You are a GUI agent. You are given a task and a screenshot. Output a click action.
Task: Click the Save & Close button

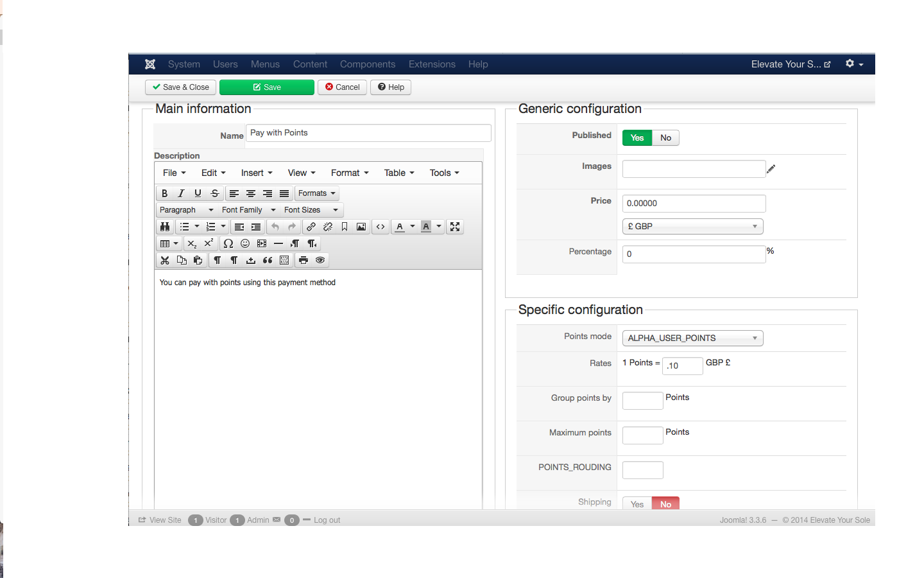[x=181, y=87]
